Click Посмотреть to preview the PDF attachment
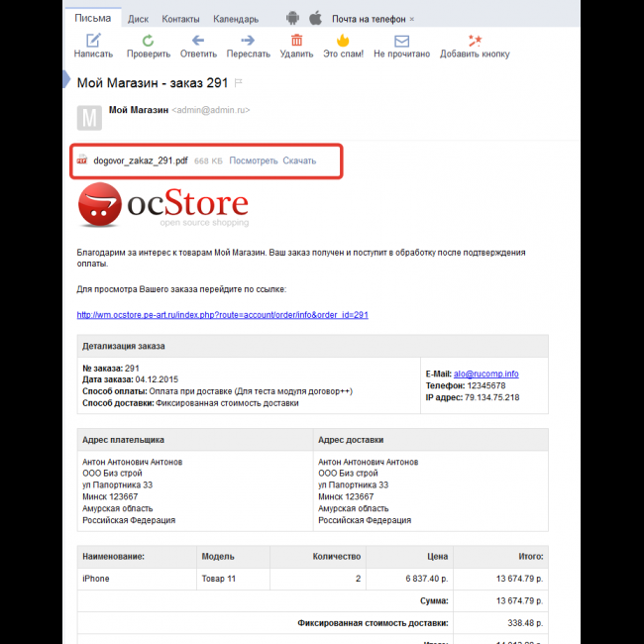The height and width of the screenshot is (644, 644). (x=253, y=161)
